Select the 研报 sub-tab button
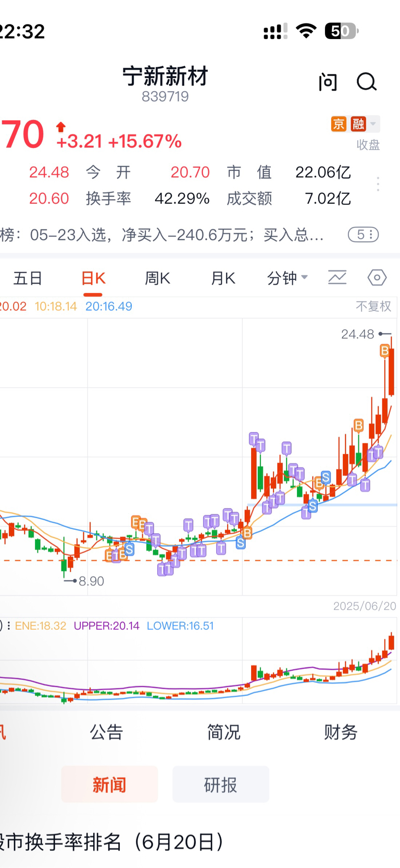This screenshot has height=868, width=400. click(221, 784)
